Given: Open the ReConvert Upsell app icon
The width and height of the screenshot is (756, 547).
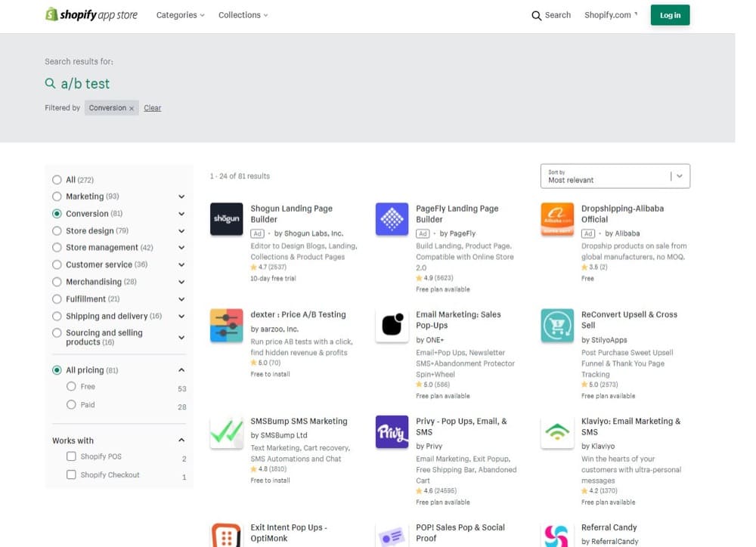Looking at the screenshot, I should pyautogui.click(x=557, y=326).
